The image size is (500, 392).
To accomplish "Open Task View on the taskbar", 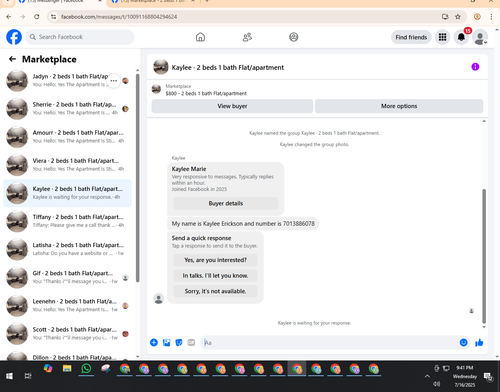I will point(28,376).
